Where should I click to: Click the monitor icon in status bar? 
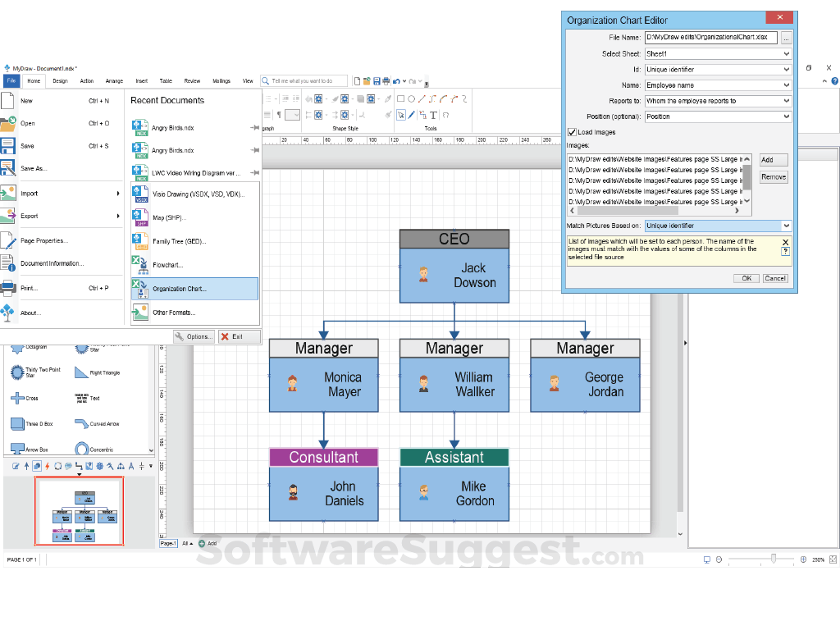tap(706, 559)
